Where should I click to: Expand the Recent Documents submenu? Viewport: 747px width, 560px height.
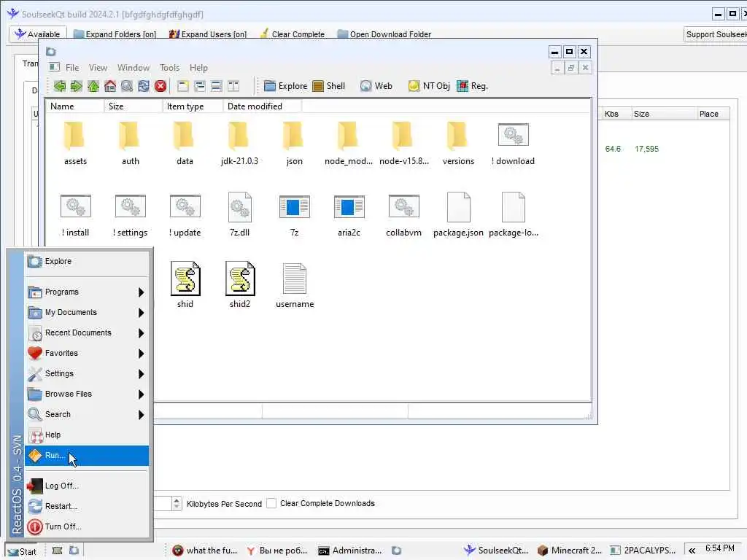click(87, 332)
